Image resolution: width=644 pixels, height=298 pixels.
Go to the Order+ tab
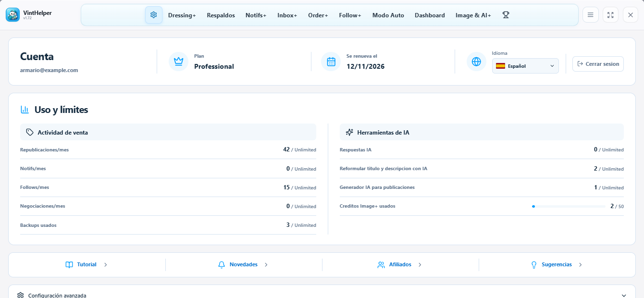(x=318, y=15)
